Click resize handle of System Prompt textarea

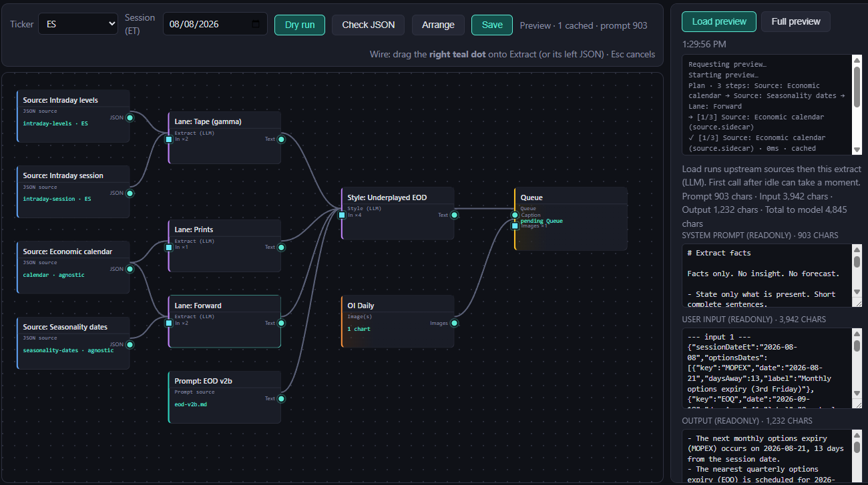click(857, 303)
